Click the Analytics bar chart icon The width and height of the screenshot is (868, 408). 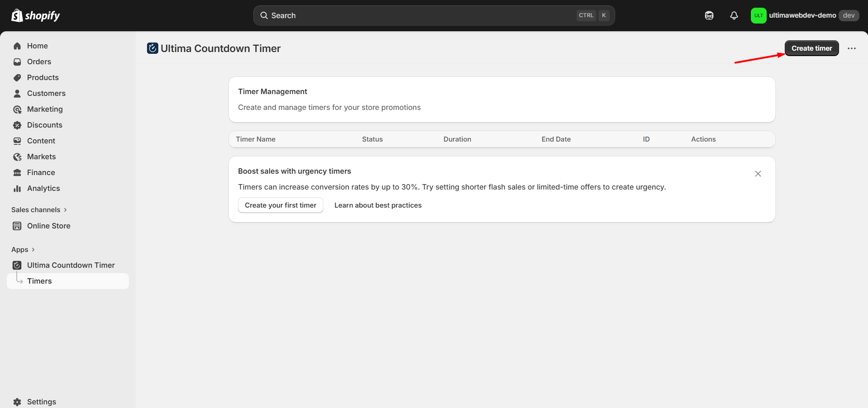[17, 188]
